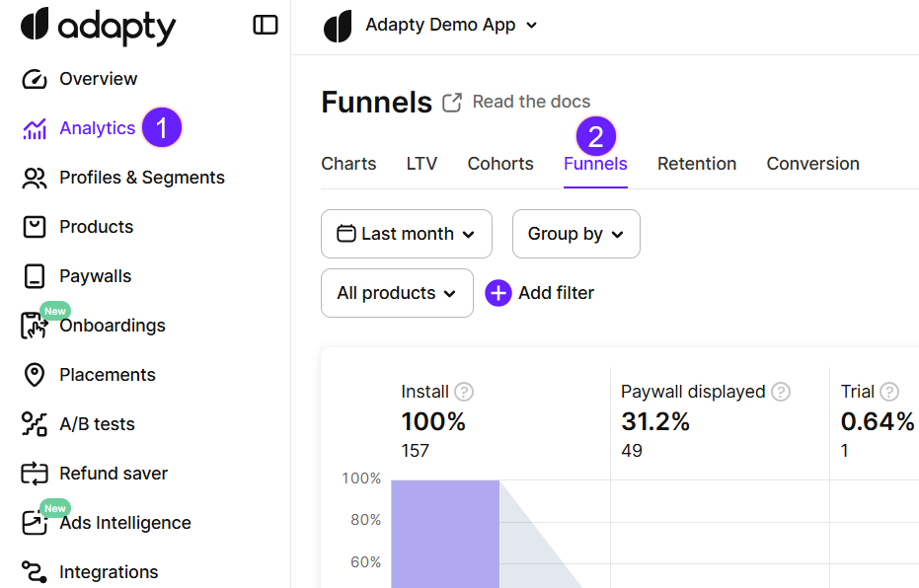This screenshot has height=588, width=919.
Task: Select the Refund saver icon
Action: click(35, 473)
